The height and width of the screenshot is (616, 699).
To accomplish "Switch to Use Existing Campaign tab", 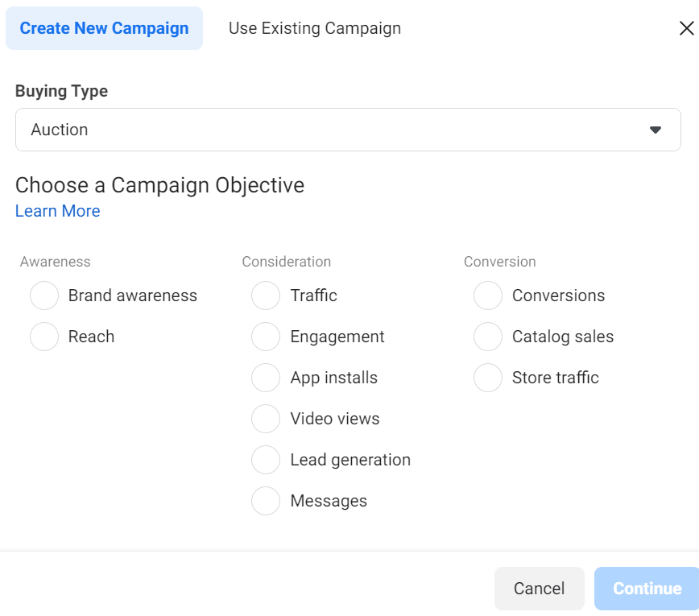I will (x=314, y=28).
